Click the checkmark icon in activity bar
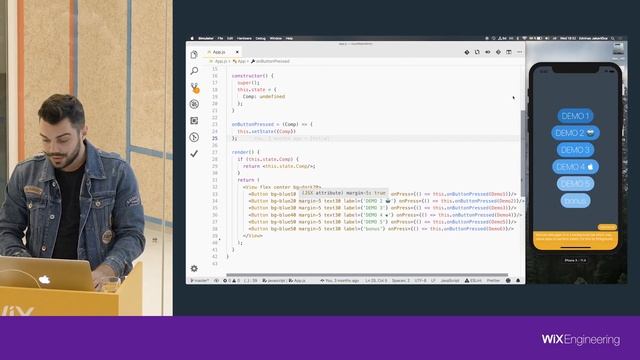Image resolution: width=640 pixels, height=360 pixels. click(x=194, y=153)
